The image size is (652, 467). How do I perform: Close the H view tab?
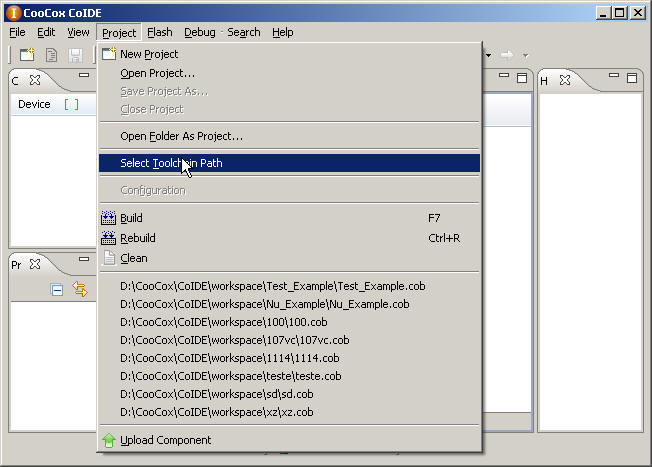coord(565,80)
